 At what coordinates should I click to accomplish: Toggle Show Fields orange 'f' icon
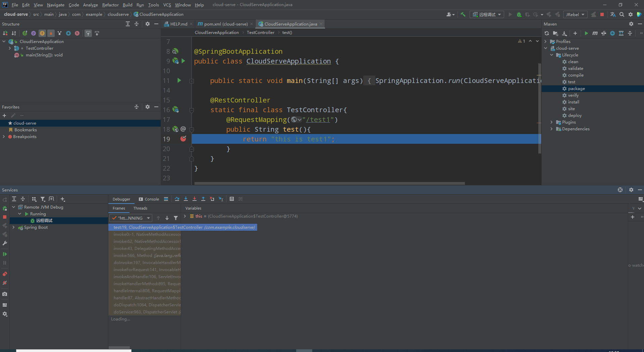click(x=42, y=33)
